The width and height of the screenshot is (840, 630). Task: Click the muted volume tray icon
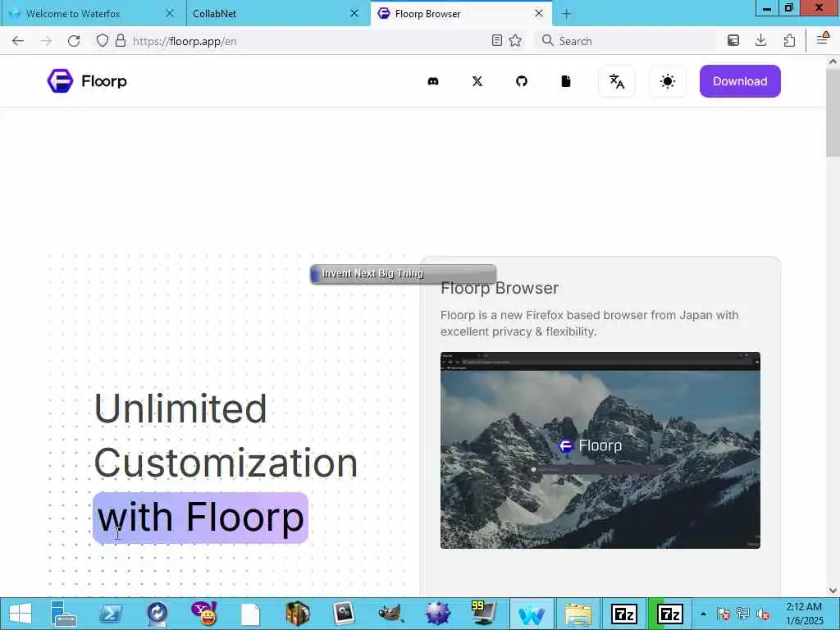tap(763, 614)
